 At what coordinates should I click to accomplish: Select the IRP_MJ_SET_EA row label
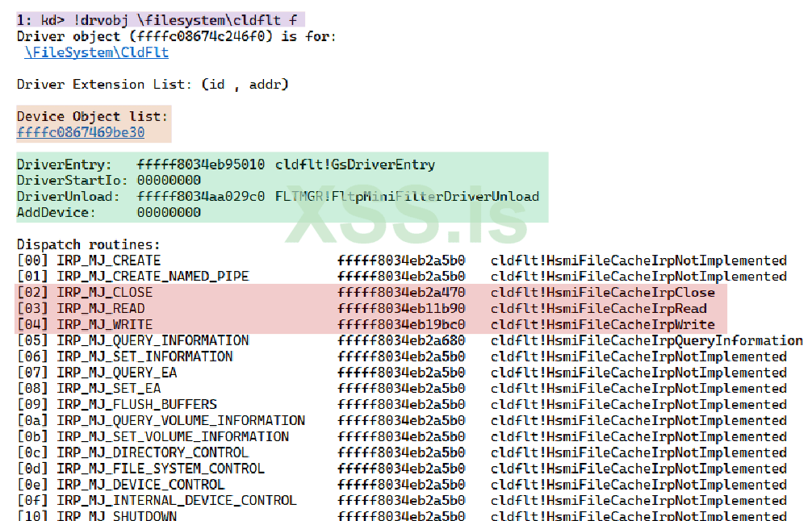[109, 389]
